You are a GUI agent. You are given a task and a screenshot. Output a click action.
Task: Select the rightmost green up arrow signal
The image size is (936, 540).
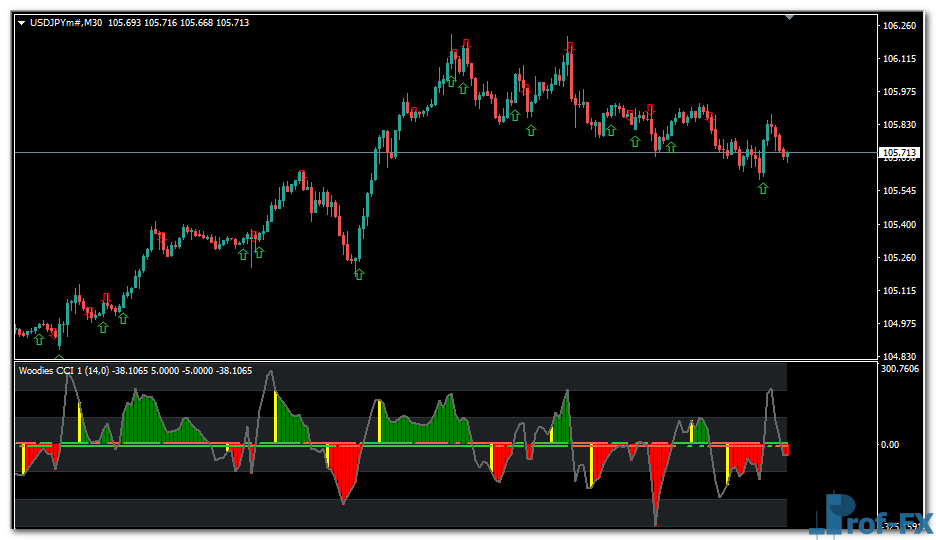click(763, 188)
